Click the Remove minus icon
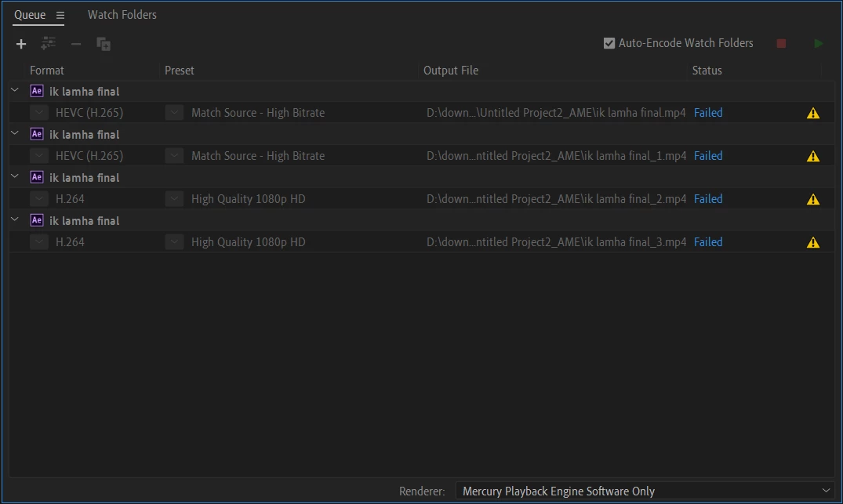 pyautogui.click(x=76, y=44)
